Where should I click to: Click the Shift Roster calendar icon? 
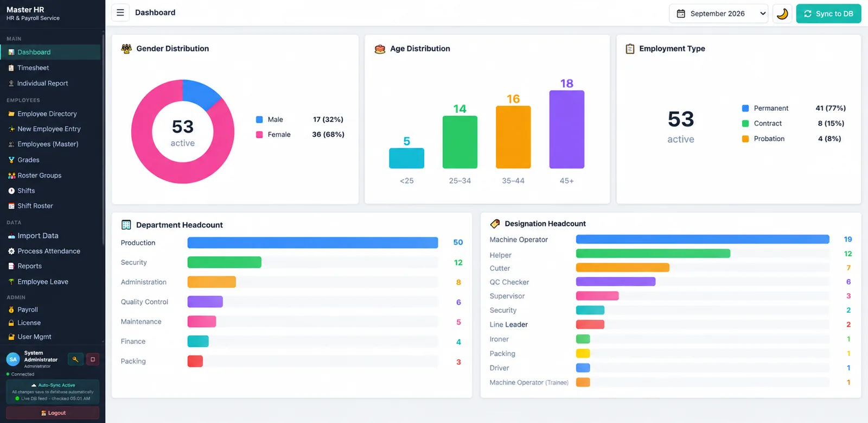coord(11,206)
